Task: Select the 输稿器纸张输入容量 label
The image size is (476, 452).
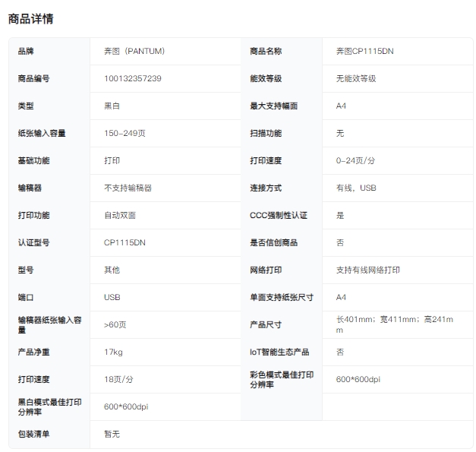Action: pyautogui.click(x=49, y=324)
